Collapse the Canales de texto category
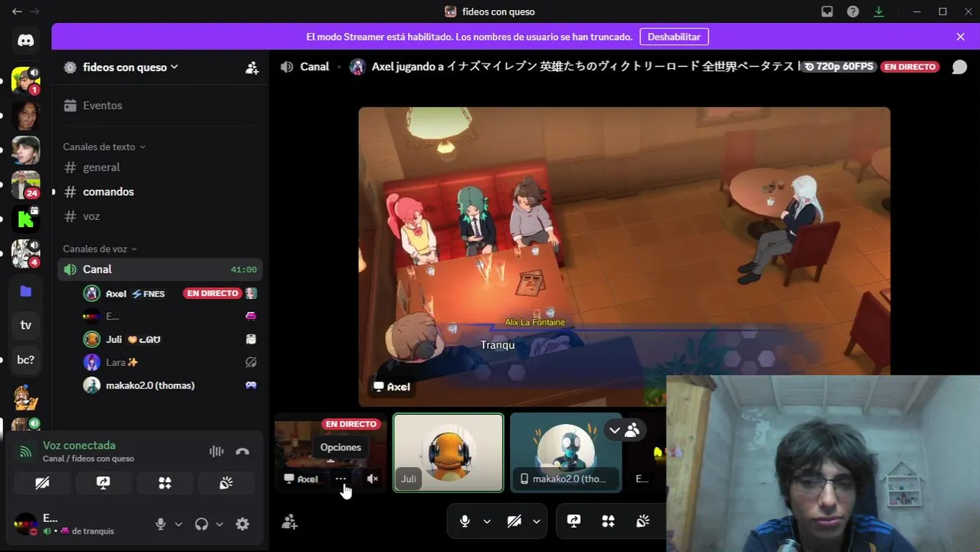The width and height of the screenshot is (980, 552). (104, 146)
